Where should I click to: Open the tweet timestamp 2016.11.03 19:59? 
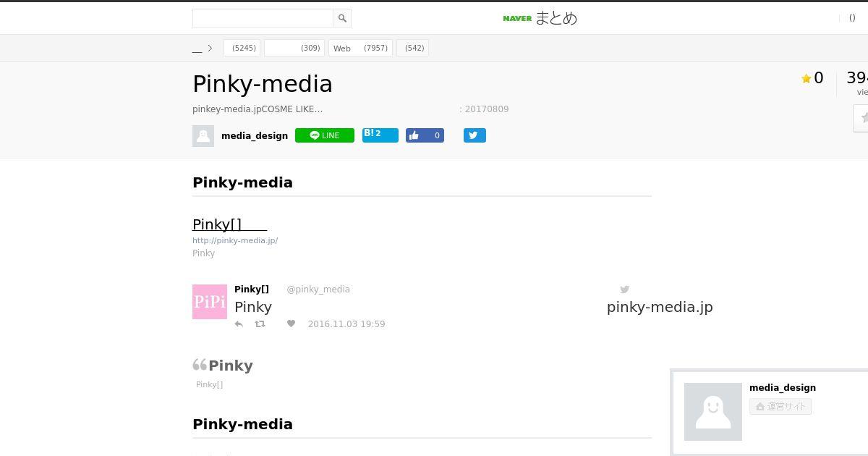coord(346,324)
